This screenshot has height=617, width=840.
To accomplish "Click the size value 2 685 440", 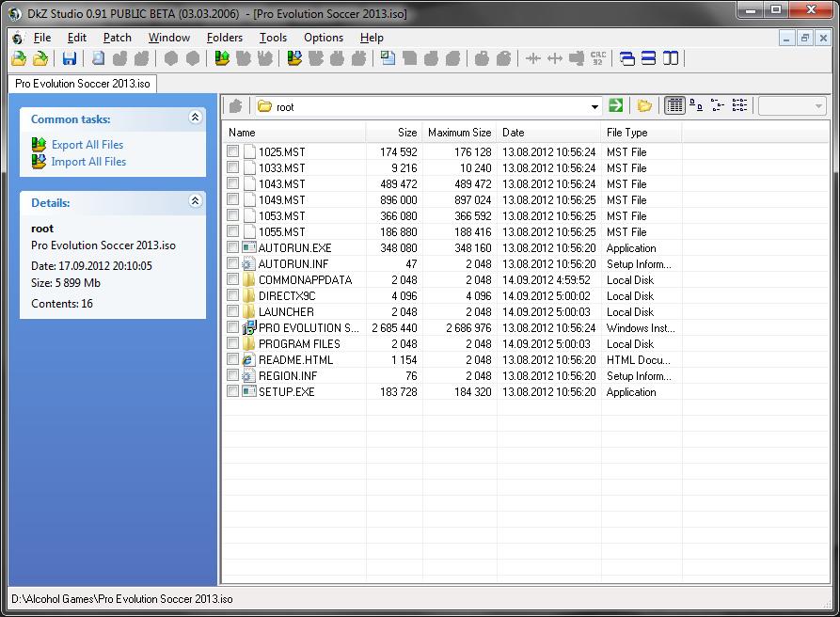I will click(394, 327).
